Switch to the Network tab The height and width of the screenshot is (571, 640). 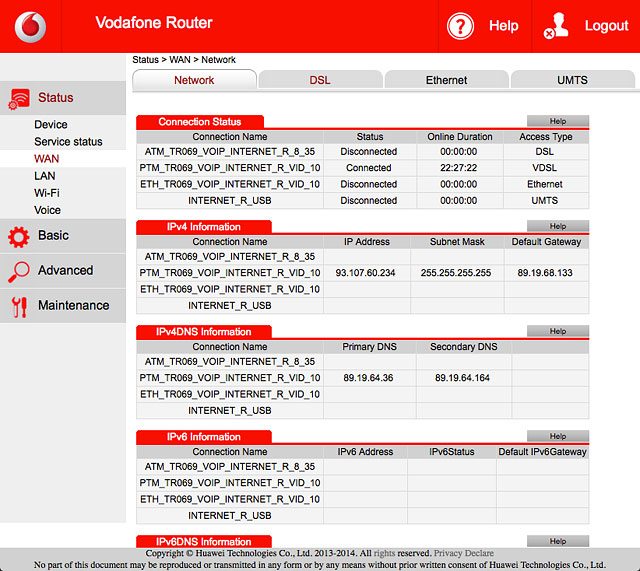tap(194, 80)
